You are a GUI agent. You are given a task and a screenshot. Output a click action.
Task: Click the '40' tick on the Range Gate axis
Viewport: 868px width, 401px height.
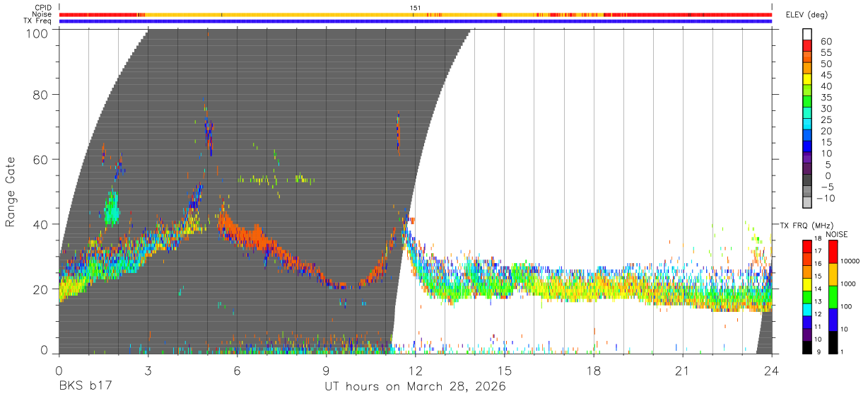point(41,224)
